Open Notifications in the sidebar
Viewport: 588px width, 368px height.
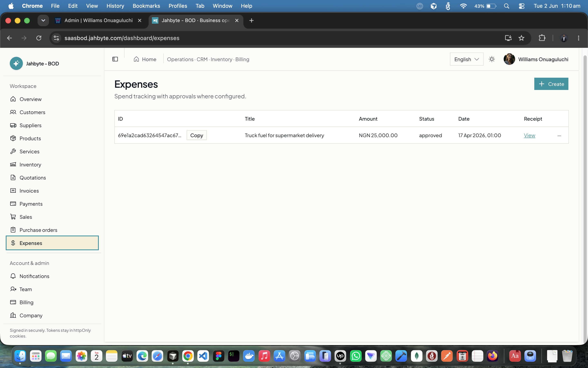click(52, 276)
